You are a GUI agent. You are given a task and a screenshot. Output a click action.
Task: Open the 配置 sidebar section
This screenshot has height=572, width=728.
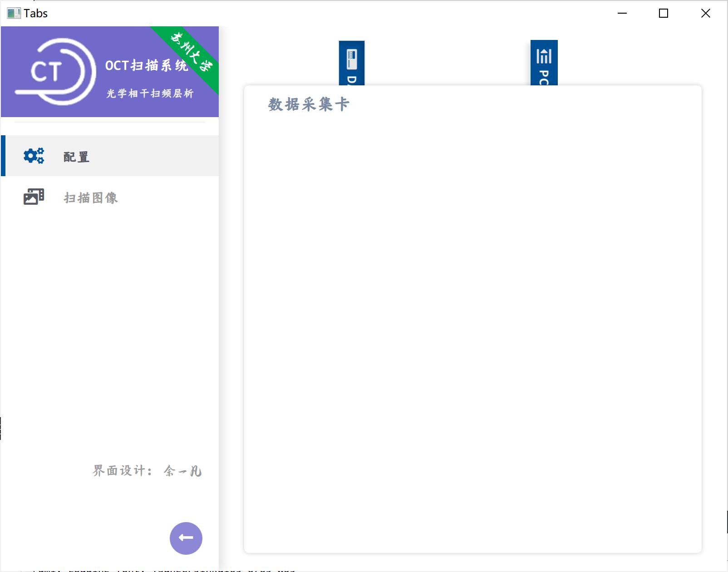click(75, 156)
